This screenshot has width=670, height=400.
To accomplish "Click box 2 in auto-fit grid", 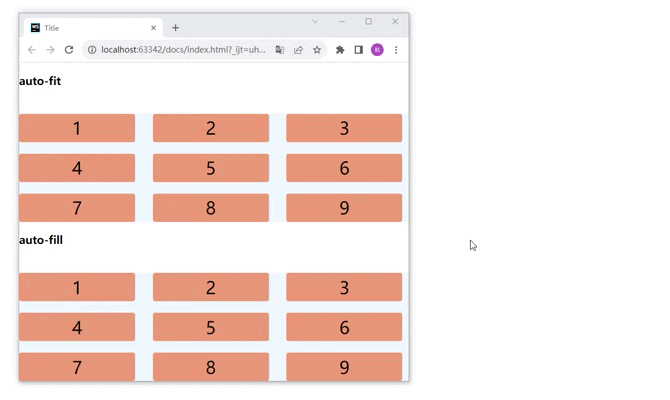I will (x=211, y=128).
